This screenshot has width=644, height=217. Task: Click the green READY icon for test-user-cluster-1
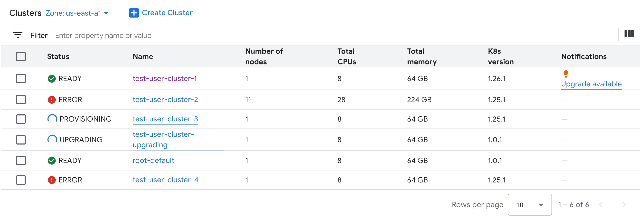52,78
